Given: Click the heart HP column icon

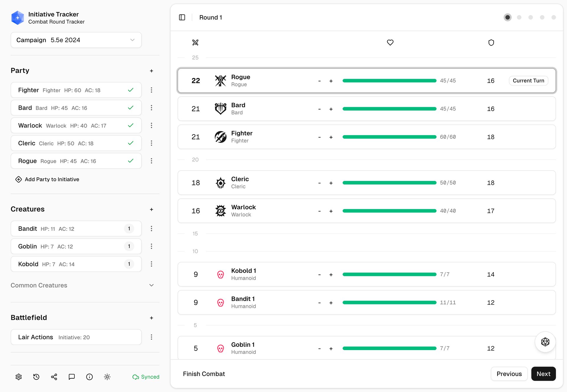Looking at the screenshot, I should (390, 42).
